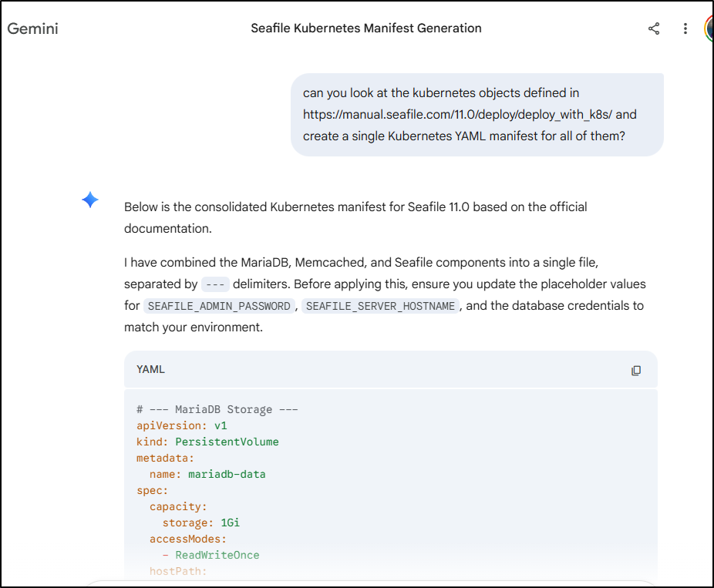The width and height of the screenshot is (714, 588).
Task: Click the YAML language label
Action: click(150, 370)
